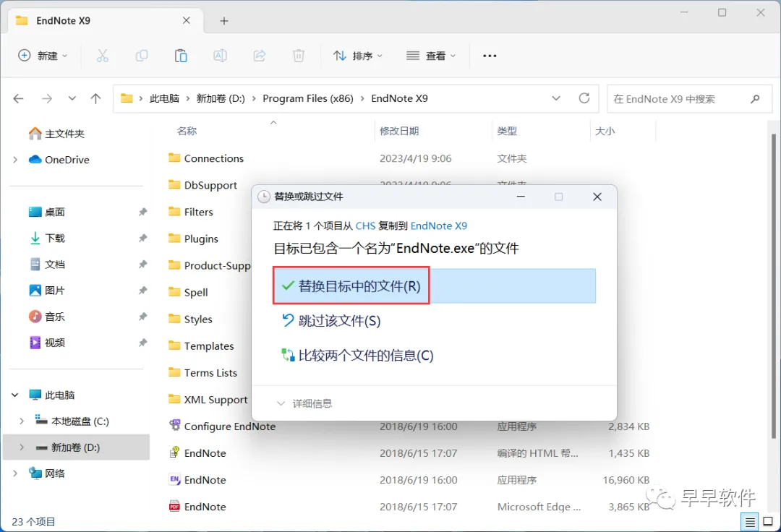The width and height of the screenshot is (781, 532).
Task: Open 视频 in quick access
Action: pos(47,343)
